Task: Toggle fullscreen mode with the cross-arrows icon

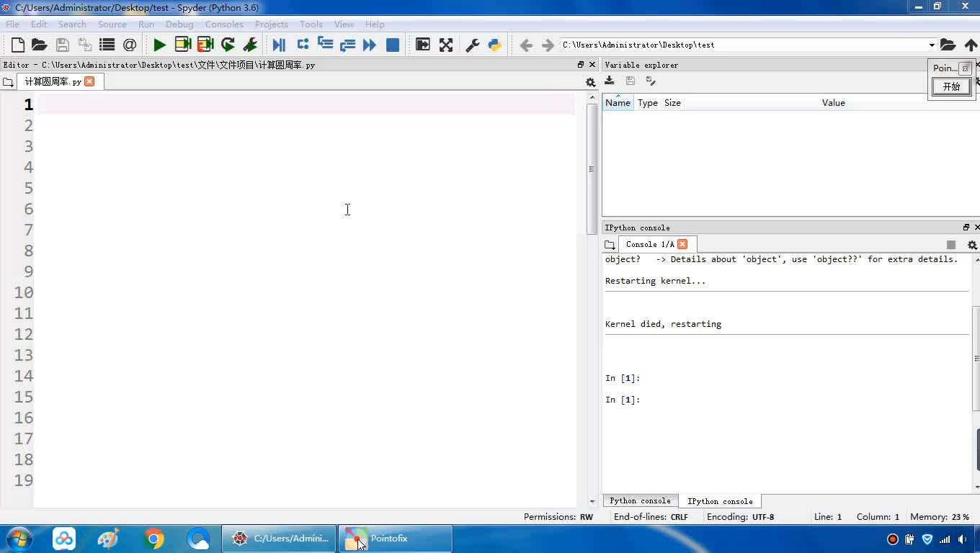Action: (446, 45)
